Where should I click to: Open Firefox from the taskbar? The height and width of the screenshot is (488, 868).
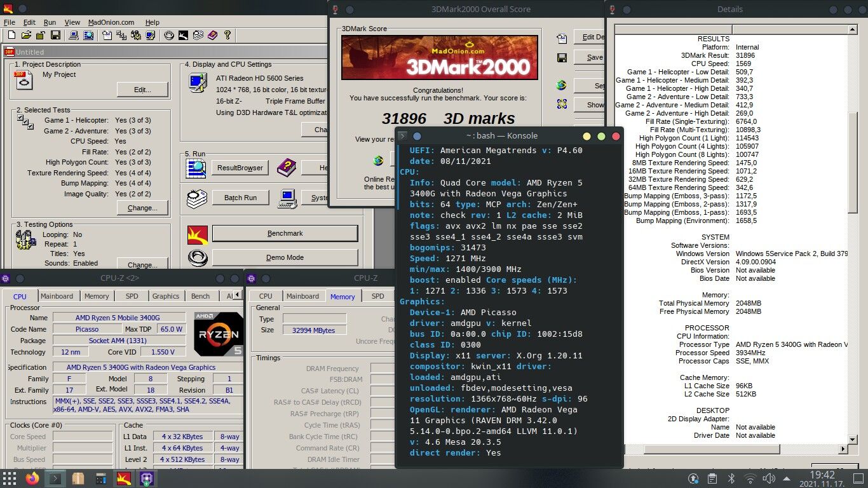click(32, 478)
